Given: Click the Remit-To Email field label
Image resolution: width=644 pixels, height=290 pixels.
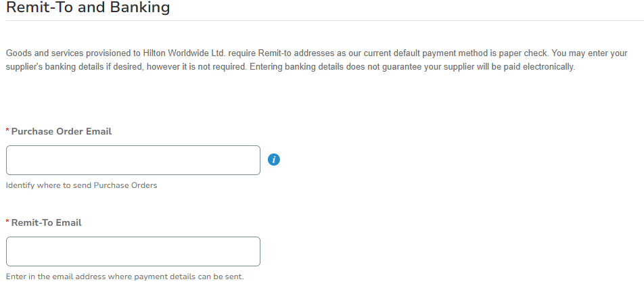Looking at the screenshot, I should coord(47,222).
